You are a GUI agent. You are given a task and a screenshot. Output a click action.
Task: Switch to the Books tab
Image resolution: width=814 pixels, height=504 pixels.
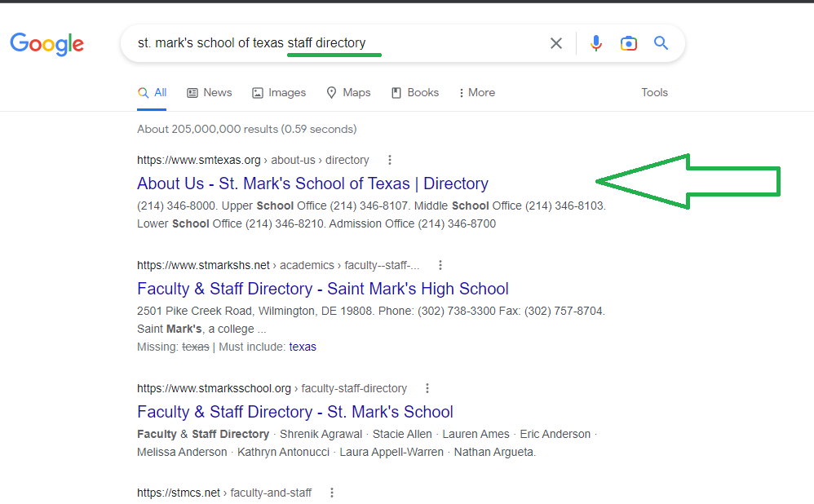[415, 93]
